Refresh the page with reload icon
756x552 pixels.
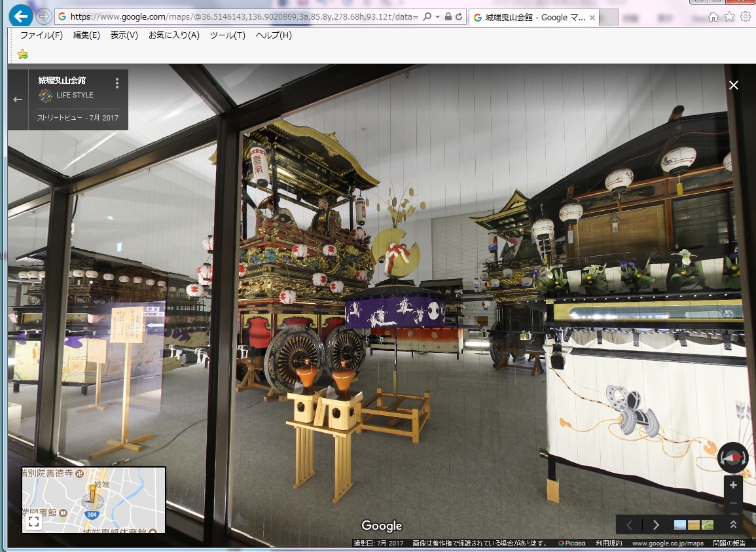(x=459, y=17)
